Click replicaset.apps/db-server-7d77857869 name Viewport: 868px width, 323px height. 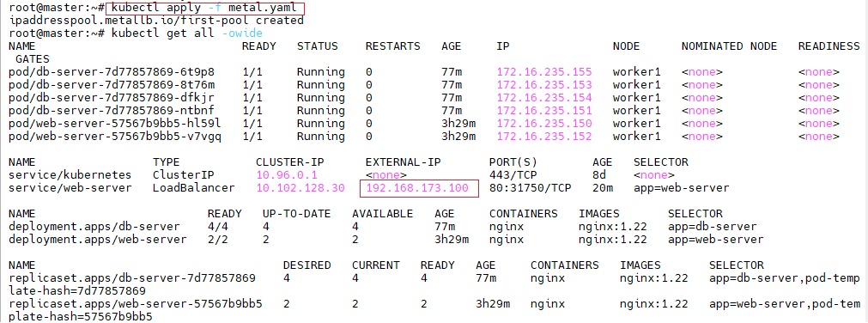[x=131, y=278]
